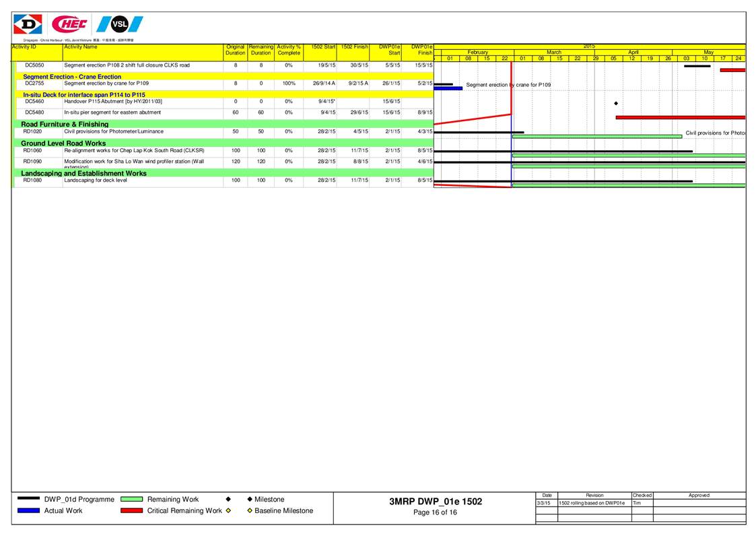Click 'Landscaping for deck level' activity name
The width and height of the screenshot is (756, 534).
[x=96, y=180]
